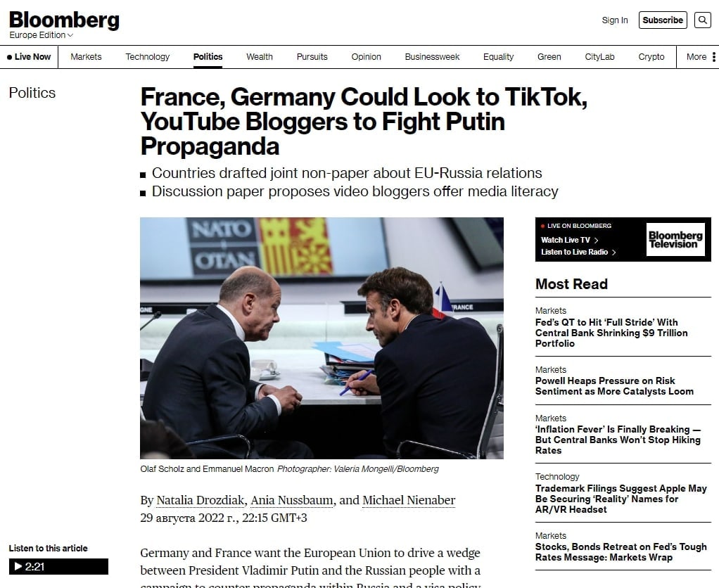Screen dimensions: 719x588
Task: Switch to the Technology tab
Action: point(148,57)
